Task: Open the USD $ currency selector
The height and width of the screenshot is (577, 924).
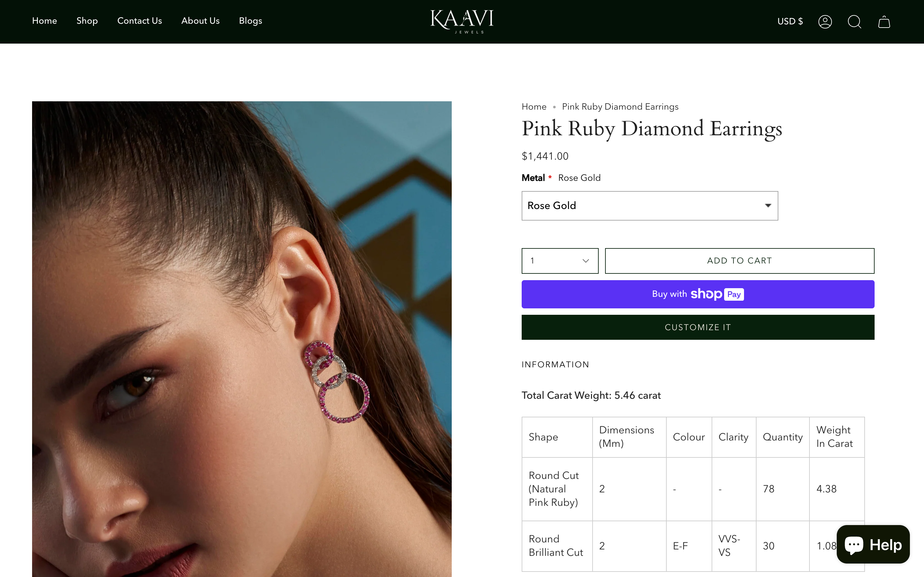Action: (790, 21)
